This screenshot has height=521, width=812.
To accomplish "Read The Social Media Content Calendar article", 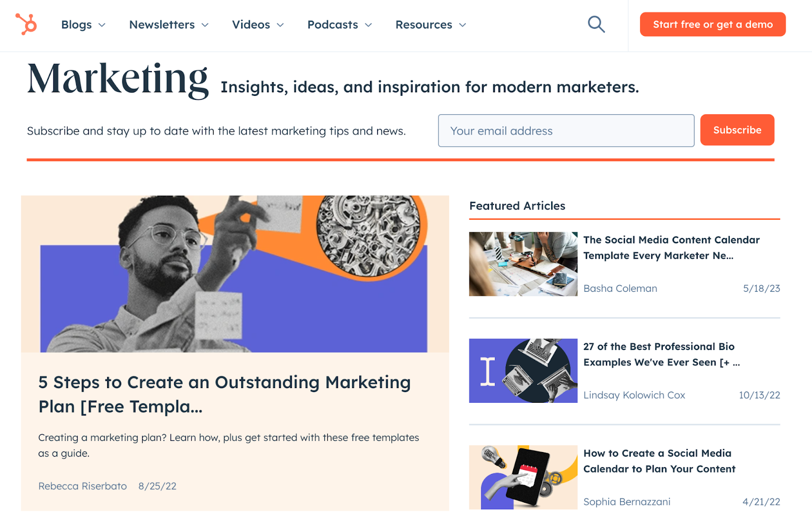I will [x=671, y=248].
